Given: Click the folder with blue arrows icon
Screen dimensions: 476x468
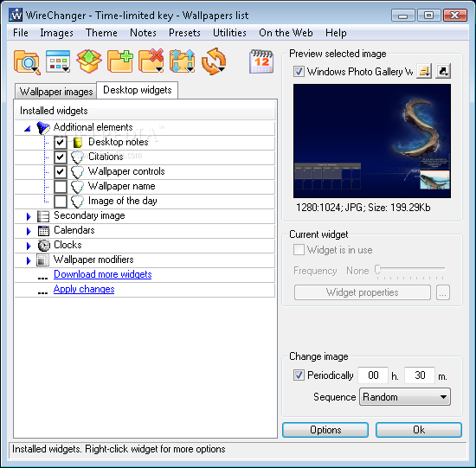Looking at the screenshot, I should [x=182, y=61].
